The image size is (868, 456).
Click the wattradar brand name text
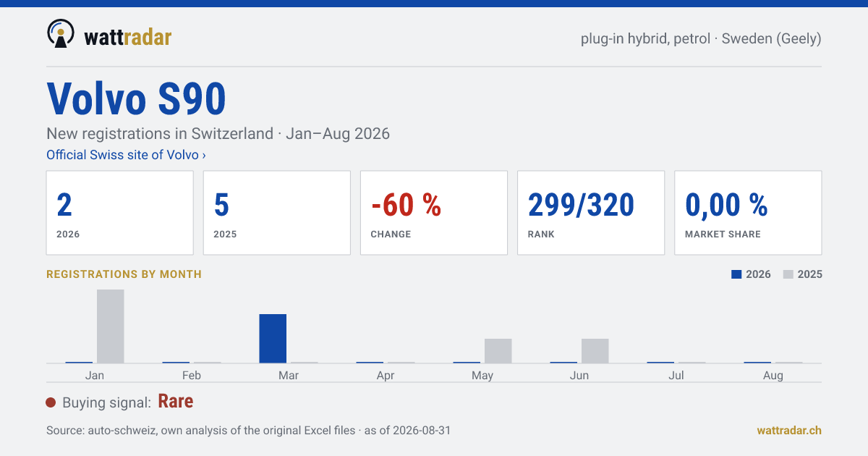128,37
